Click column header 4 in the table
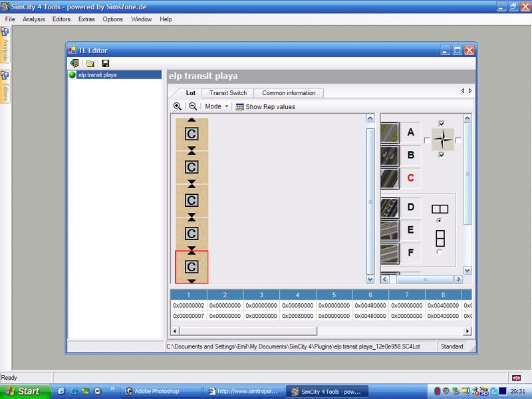 tap(297, 295)
